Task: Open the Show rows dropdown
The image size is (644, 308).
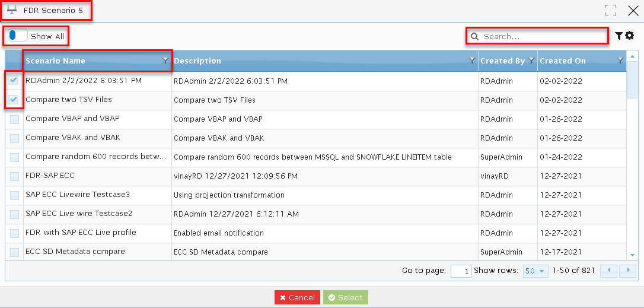Action: pos(535,271)
